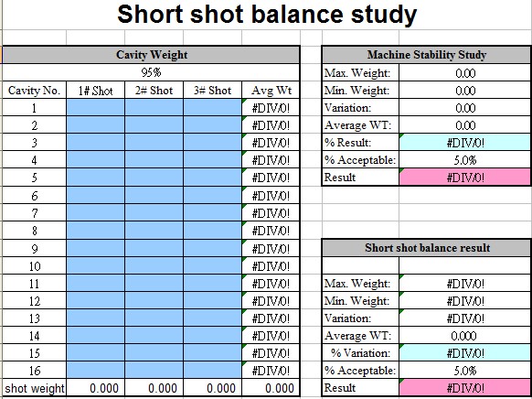Click the 3# Shot column header
Viewport: 532px width, 399px height.
coord(212,91)
